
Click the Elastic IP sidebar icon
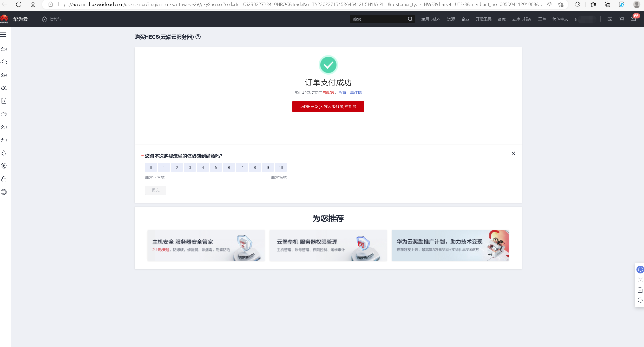click(x=4, y=166)
